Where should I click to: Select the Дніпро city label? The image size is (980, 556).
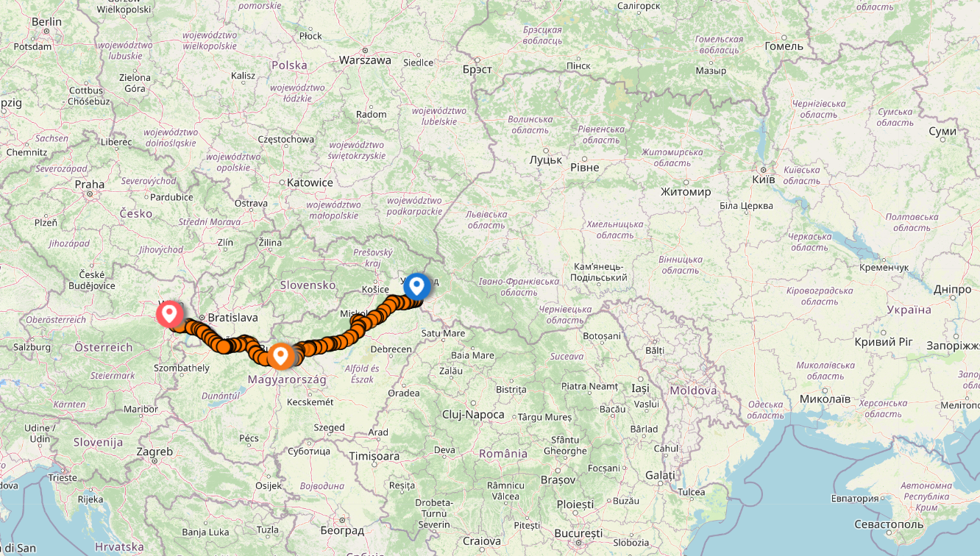pyautogui.click(x=952, y=289)
